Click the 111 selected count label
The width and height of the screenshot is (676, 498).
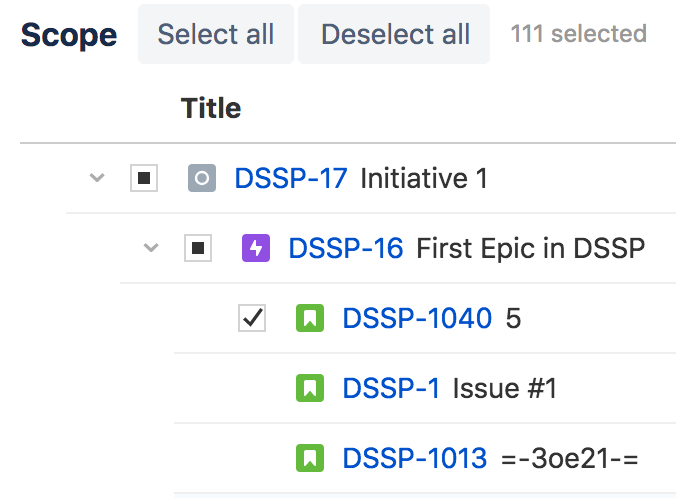coord(578,34)
